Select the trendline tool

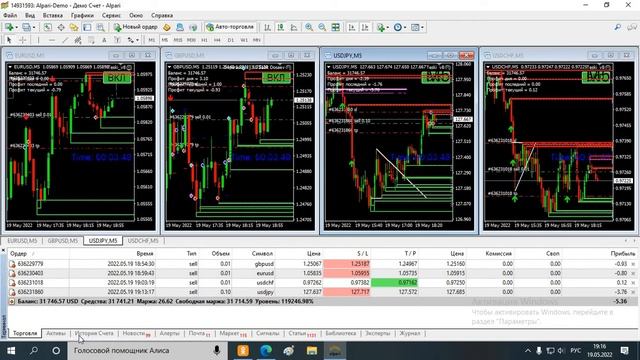pyautogui.click(x=65, y=40)
